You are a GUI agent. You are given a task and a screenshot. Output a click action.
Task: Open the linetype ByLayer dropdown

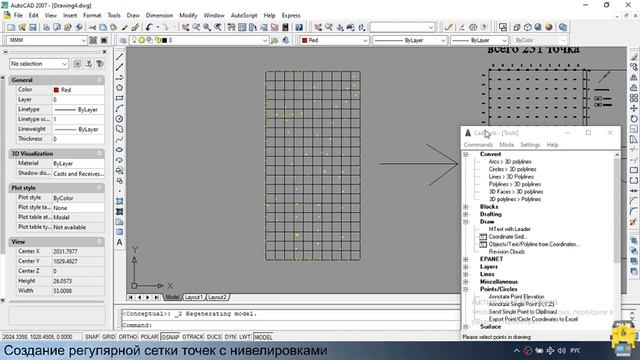tap(443, 40)
